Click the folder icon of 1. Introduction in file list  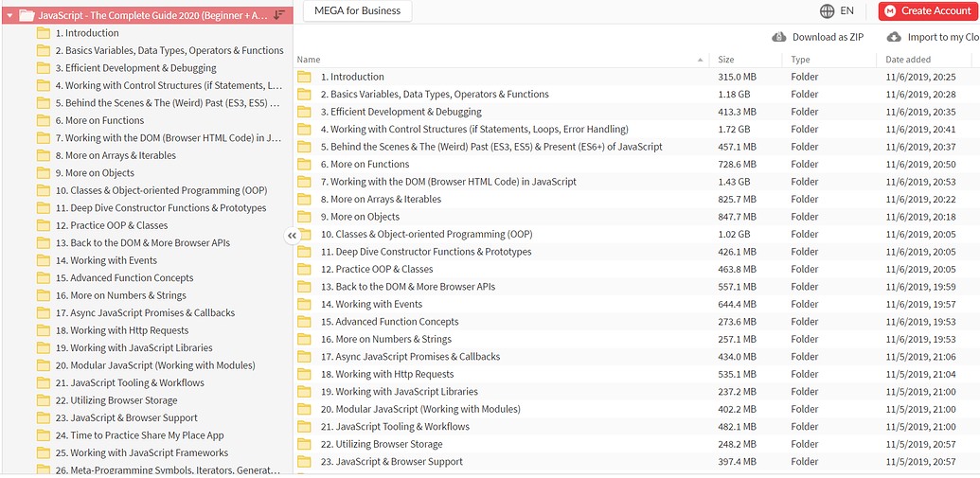(x=304, y=77)
